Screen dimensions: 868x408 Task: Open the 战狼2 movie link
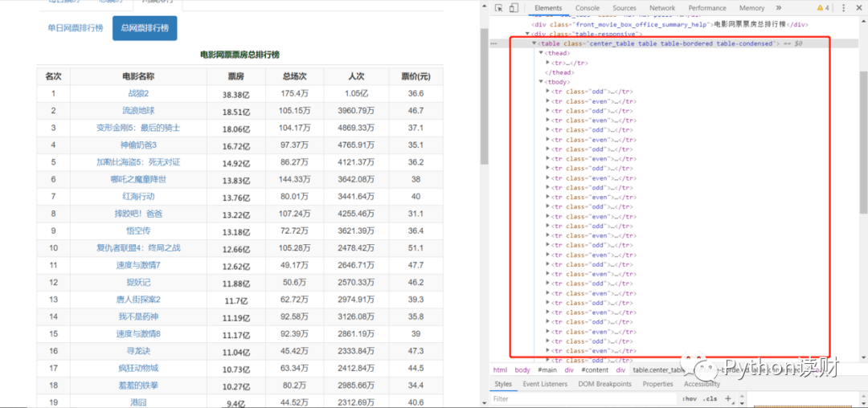(x=138, y=93)
